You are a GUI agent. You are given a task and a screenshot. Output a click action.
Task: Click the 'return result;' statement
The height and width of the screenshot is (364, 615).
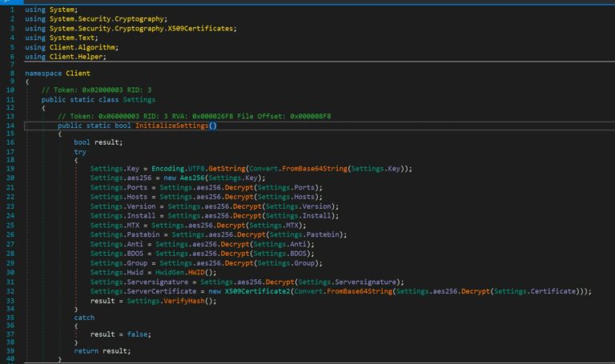(x=102, y=351)
